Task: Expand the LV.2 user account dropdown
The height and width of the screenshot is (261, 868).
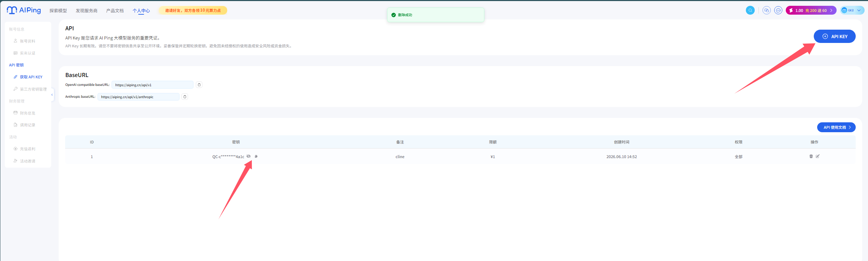Action: point(852,10)
